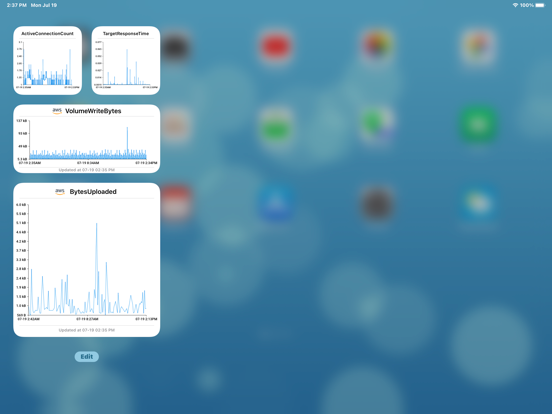Click AWS logo beside VolumeWriteBytes title
Viewport: 552px width, 414px height.
pyautogui.click(x=57, y=111)
